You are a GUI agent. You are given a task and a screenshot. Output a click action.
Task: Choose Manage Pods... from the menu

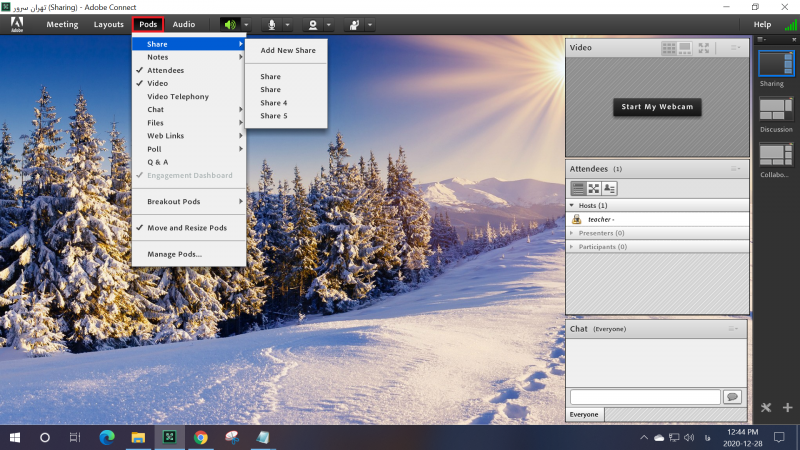(x=175, y=254)
